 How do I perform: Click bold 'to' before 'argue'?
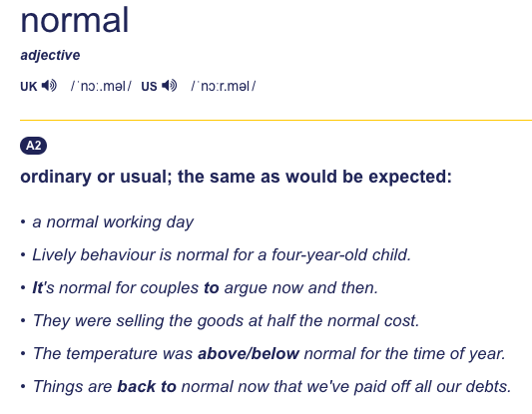point(212,288)
